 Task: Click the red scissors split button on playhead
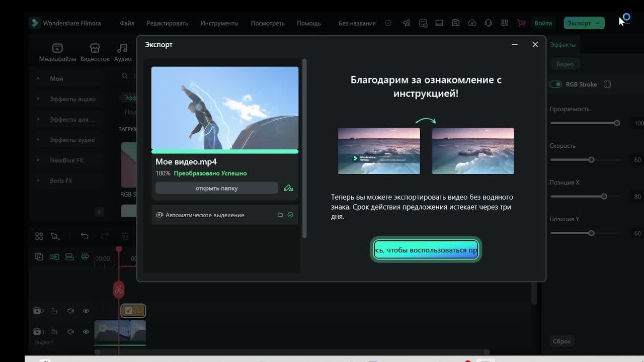click(x=119, y=290)
